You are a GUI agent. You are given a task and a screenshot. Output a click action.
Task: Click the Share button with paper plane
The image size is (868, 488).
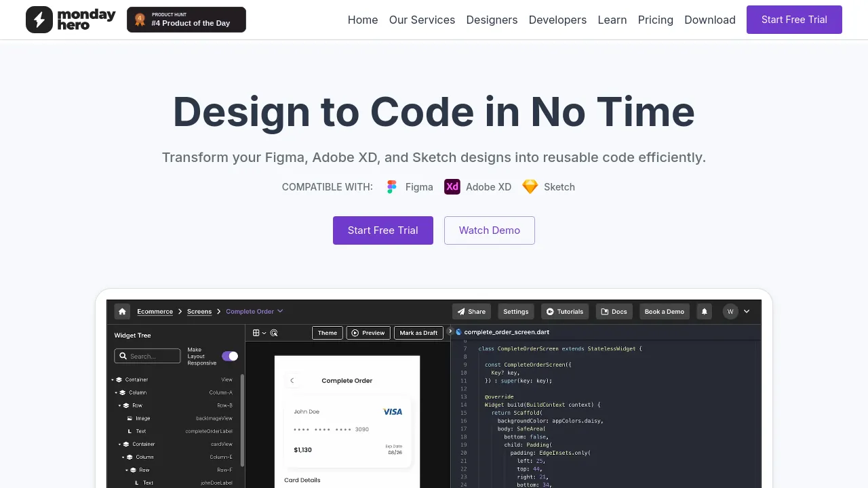(x=471, y=312)
